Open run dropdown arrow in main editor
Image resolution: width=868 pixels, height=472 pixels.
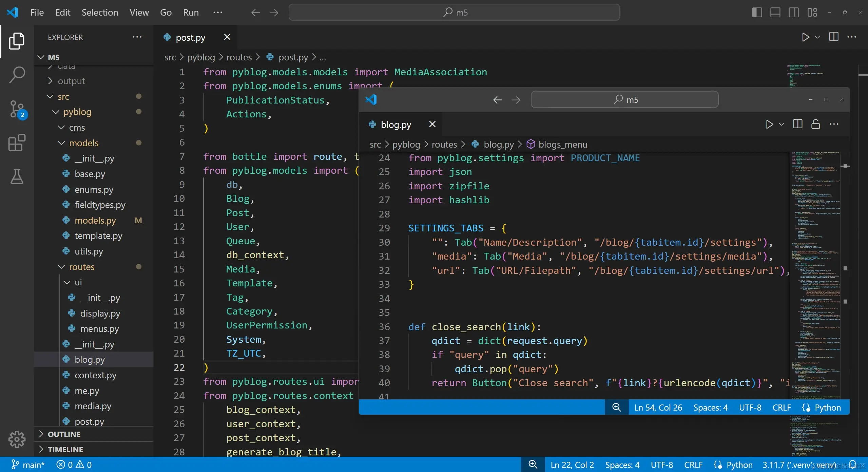[x=817, y=37]
